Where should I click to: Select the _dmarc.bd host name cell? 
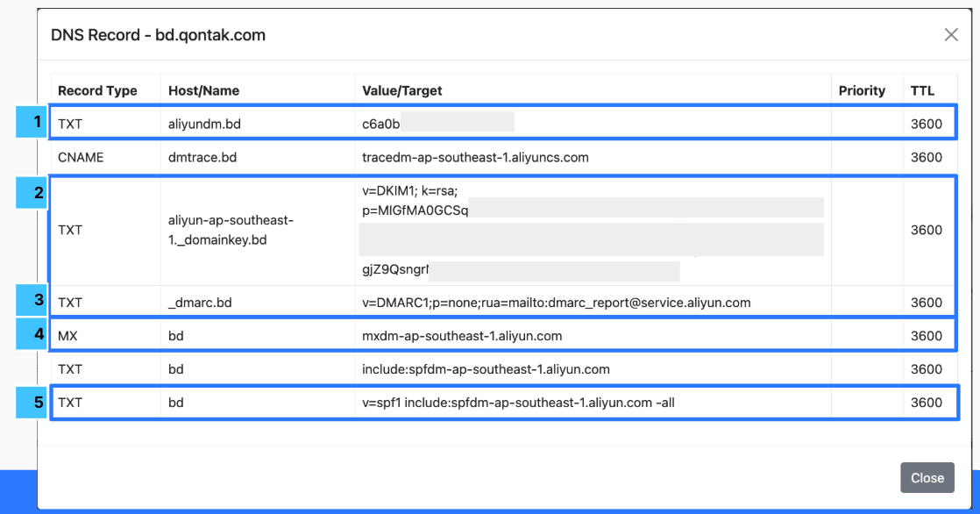point(198,303)
